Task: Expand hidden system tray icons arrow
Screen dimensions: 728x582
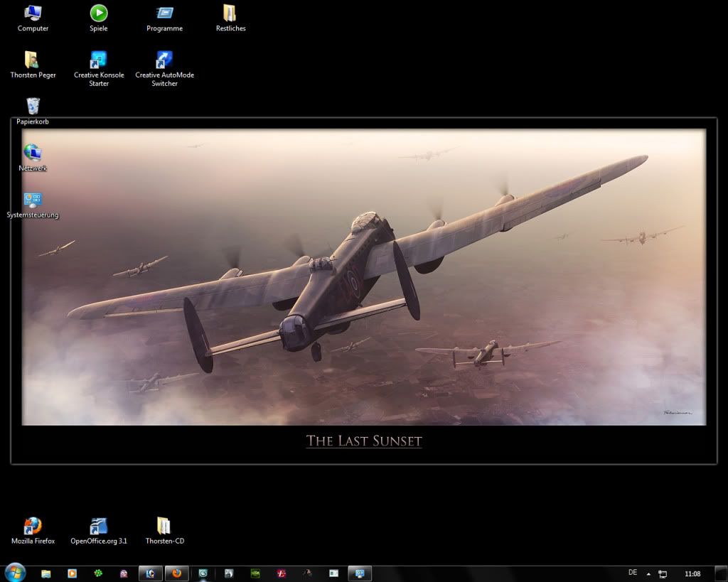Action: (648, 574)
